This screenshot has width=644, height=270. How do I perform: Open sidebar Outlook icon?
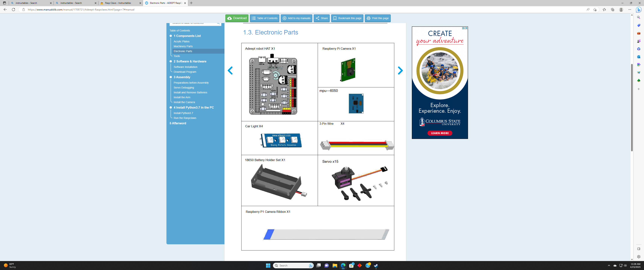click(639, 57)
